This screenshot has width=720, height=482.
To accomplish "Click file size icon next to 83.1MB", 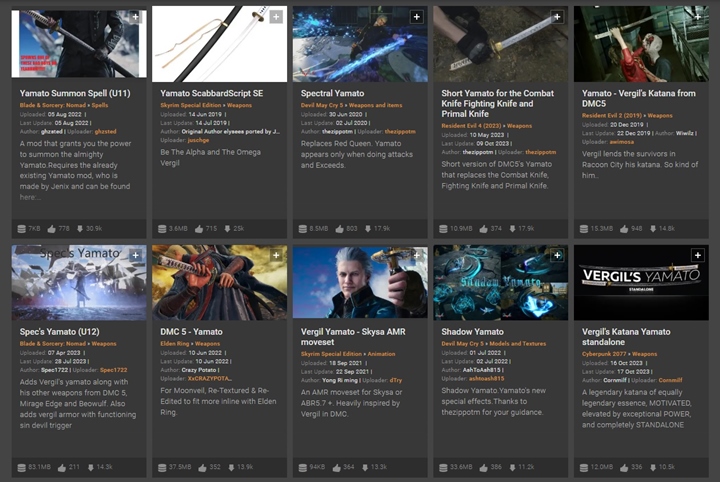I will click(21, 467).
